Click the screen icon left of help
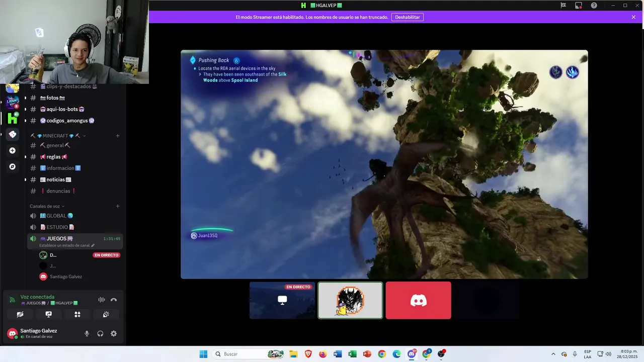The height and width of the screenshot is (362, 644). click(579, 6)
